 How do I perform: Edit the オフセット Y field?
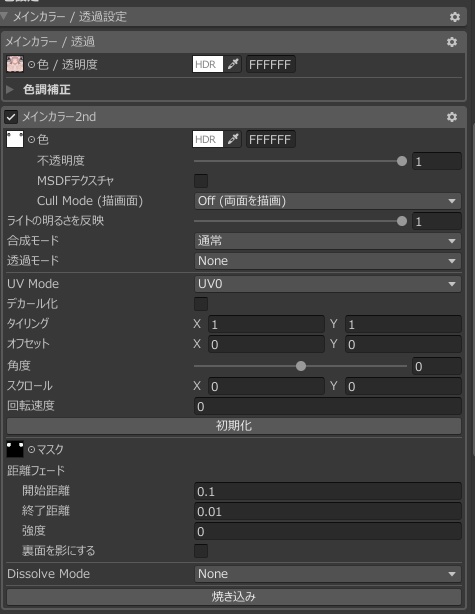(403, 344)
